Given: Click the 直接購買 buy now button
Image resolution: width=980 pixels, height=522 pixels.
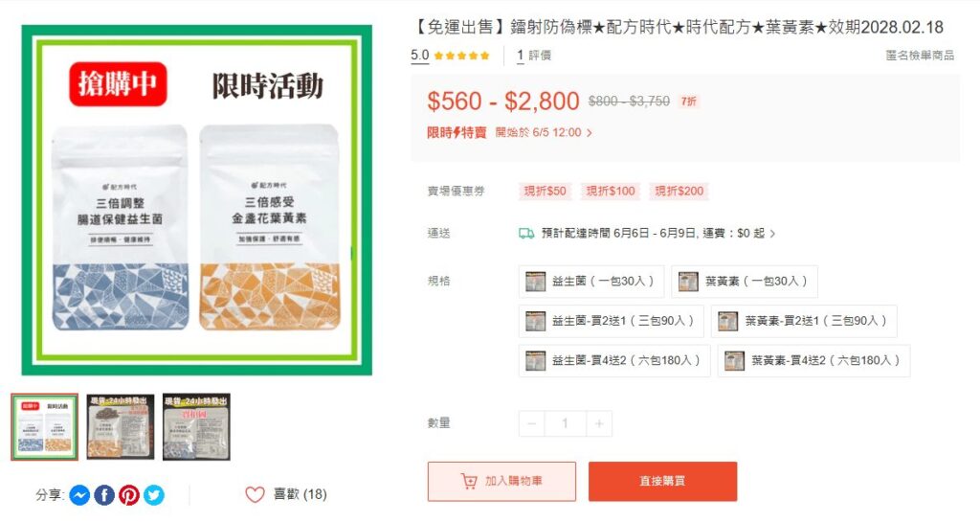Looking at the screenshot, I should 662,482.
